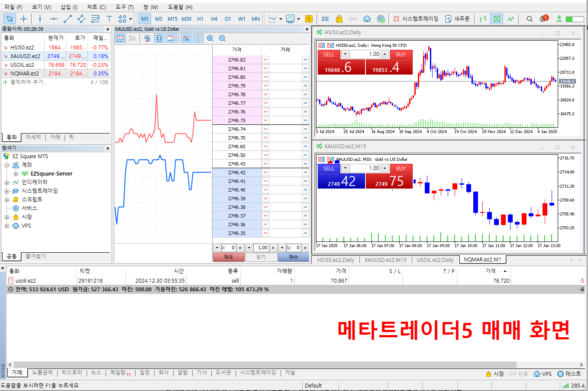Image resolution: width=588 pixels, height=391 pixels.
Task: Zoom out the tick chart
Action: (x=222, y=38)
